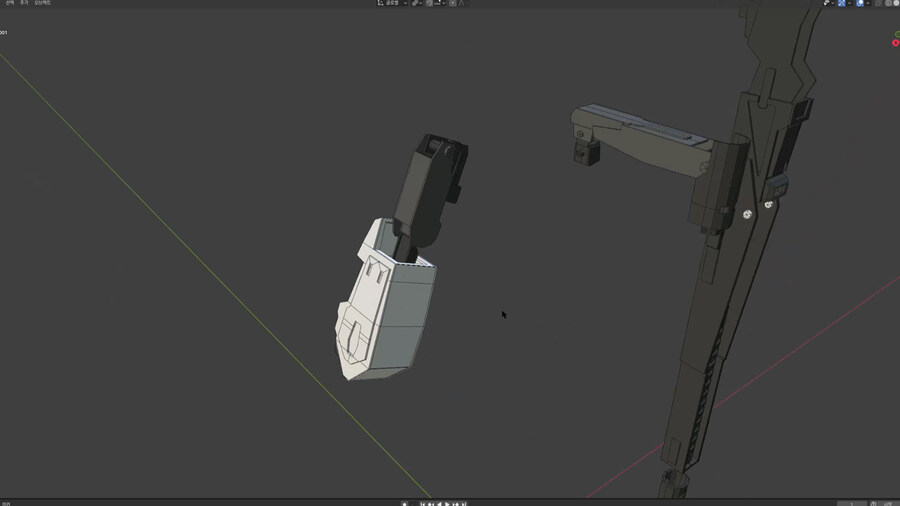Toggle viewport gizmos display
This screenshot has height=506, width=900.
pos(841,3)
